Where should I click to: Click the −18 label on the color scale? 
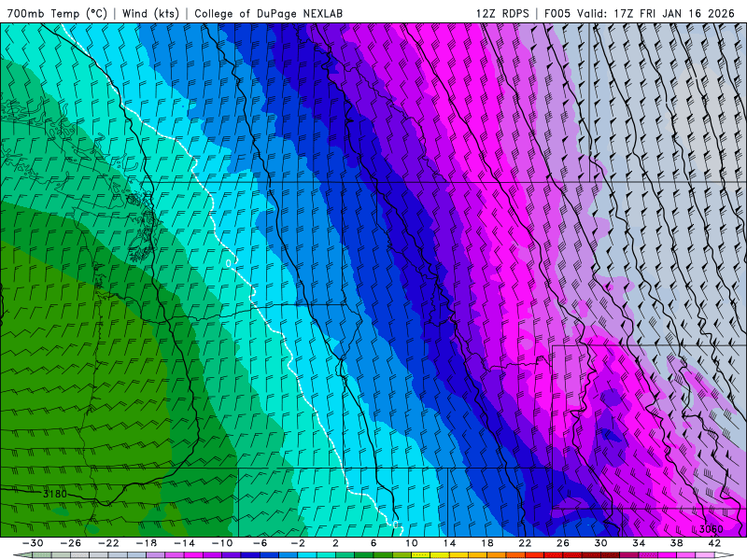click(x=147, y=543)
